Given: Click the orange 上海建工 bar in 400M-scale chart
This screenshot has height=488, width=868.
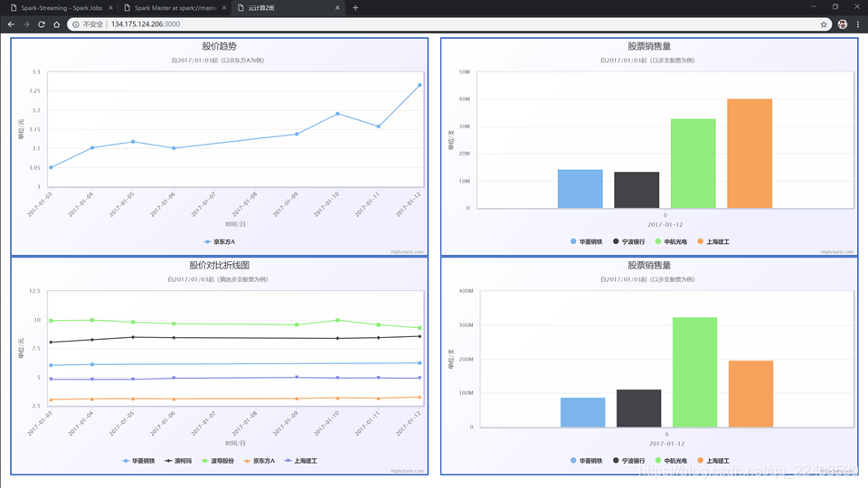Looking at the screenshot, I should point(750,394).
